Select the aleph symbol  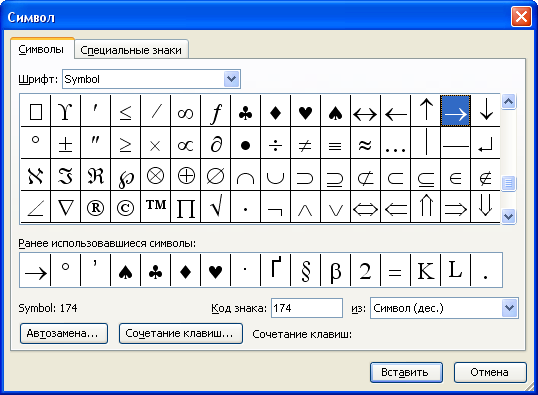[x=36, y=175]
